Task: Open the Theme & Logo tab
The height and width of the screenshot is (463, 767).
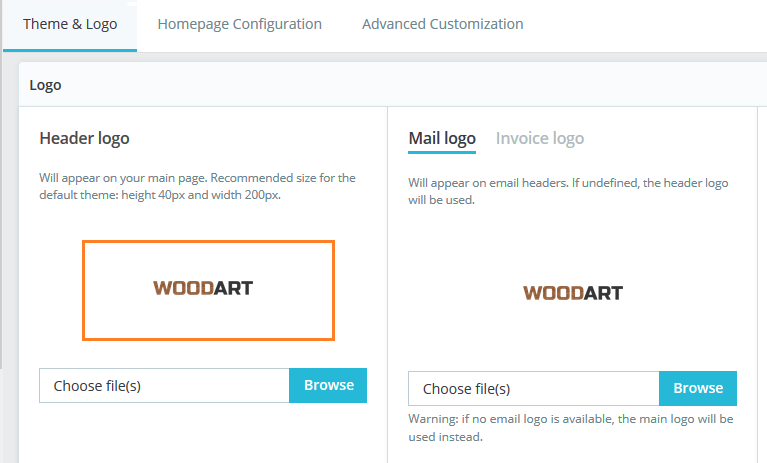Action: point(70,24)
